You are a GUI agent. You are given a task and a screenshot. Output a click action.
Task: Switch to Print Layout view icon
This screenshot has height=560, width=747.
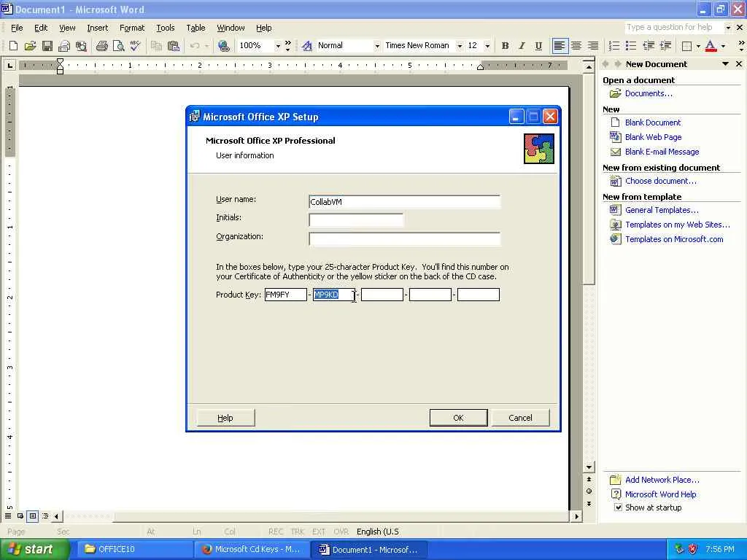coord(32,516)
